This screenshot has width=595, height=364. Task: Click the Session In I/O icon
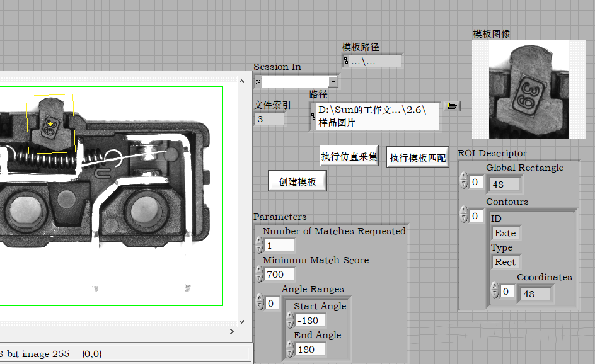click(x=257, y=82)
